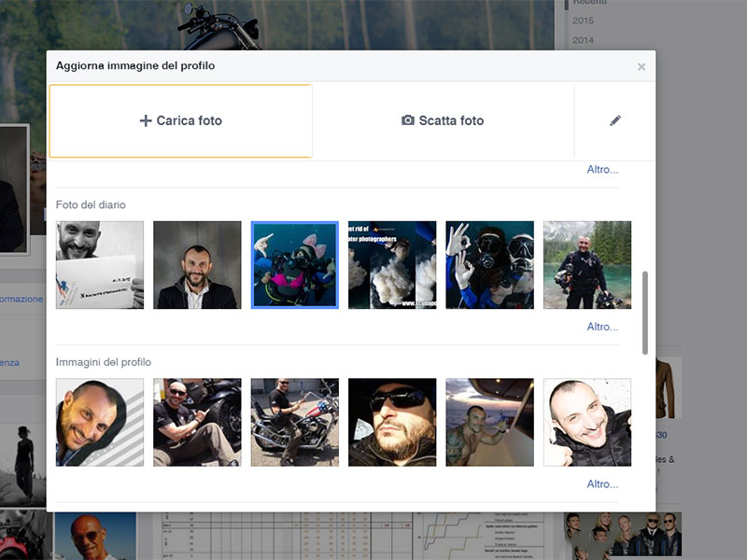Pick photo of man beside black motorcycle
This screenshot has width=747, height=560.
click(x=197, y=422)
